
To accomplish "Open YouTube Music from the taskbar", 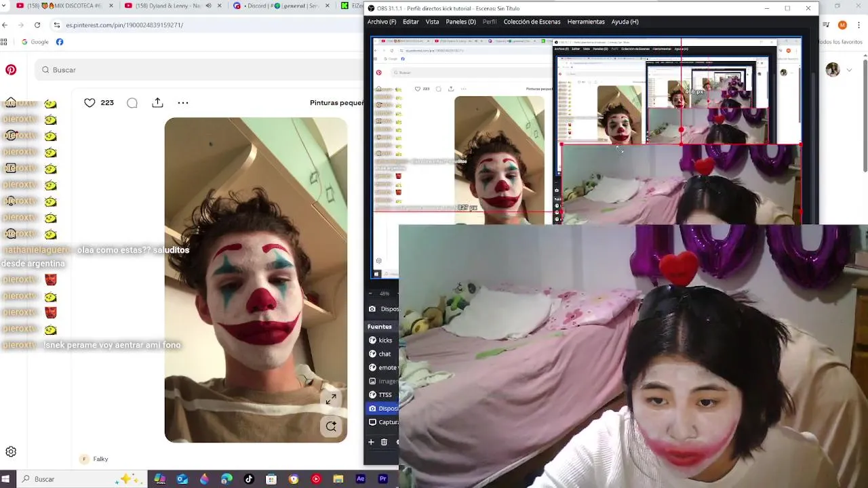I will point(316,479).
